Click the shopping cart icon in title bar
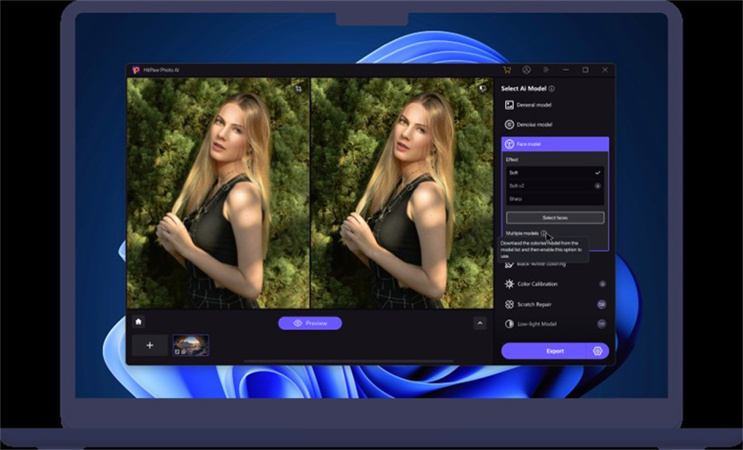This screenshot has height=450, width=743. [x=507, y=70]
